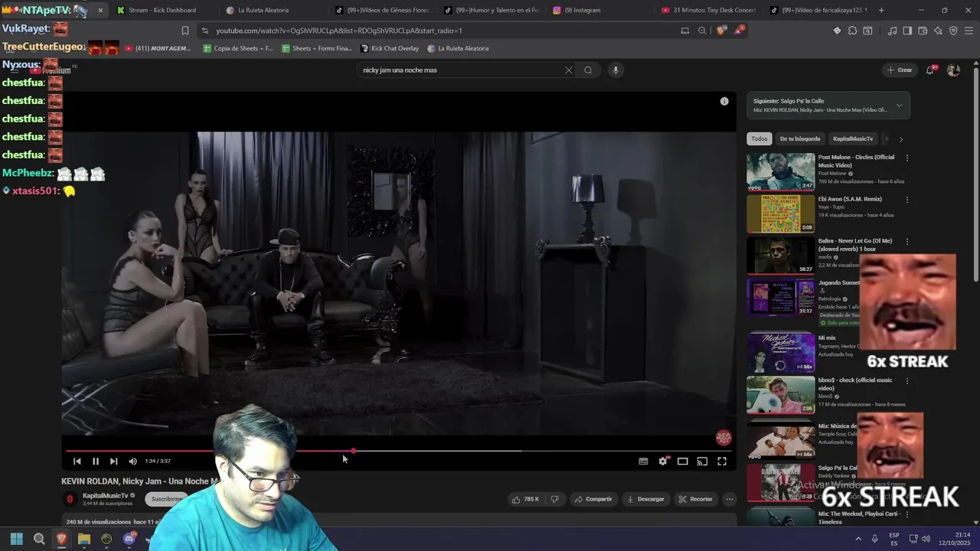This screenshot has width=980, height=551.
Task: Click the address bar URL
Action: (x=339, y=31)
